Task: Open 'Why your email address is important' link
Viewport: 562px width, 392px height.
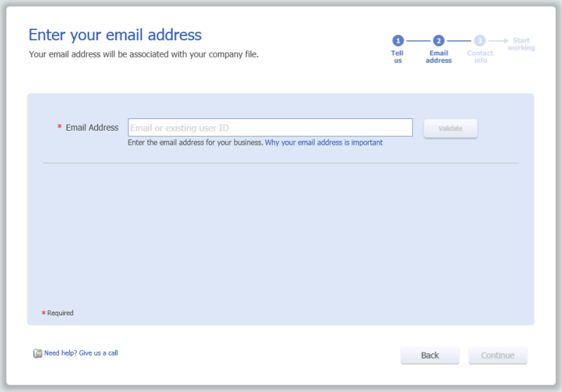Action: [323, 142]
